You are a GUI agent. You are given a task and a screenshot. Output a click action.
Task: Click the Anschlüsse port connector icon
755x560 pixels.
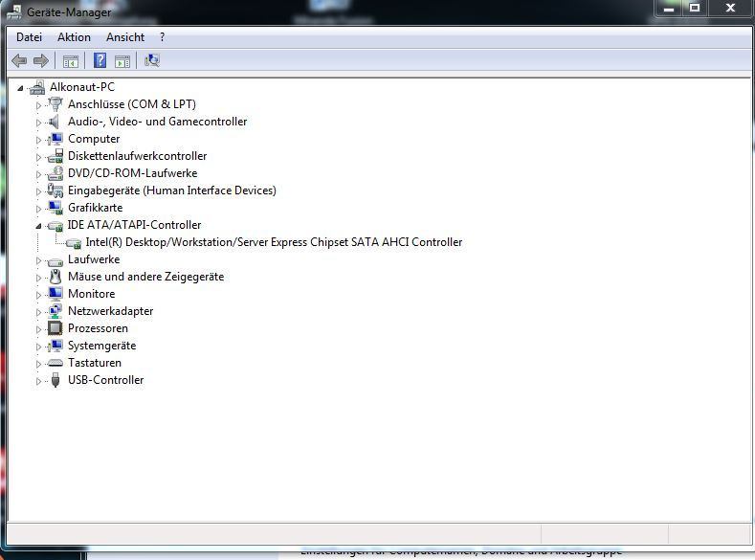coord(56,103)
